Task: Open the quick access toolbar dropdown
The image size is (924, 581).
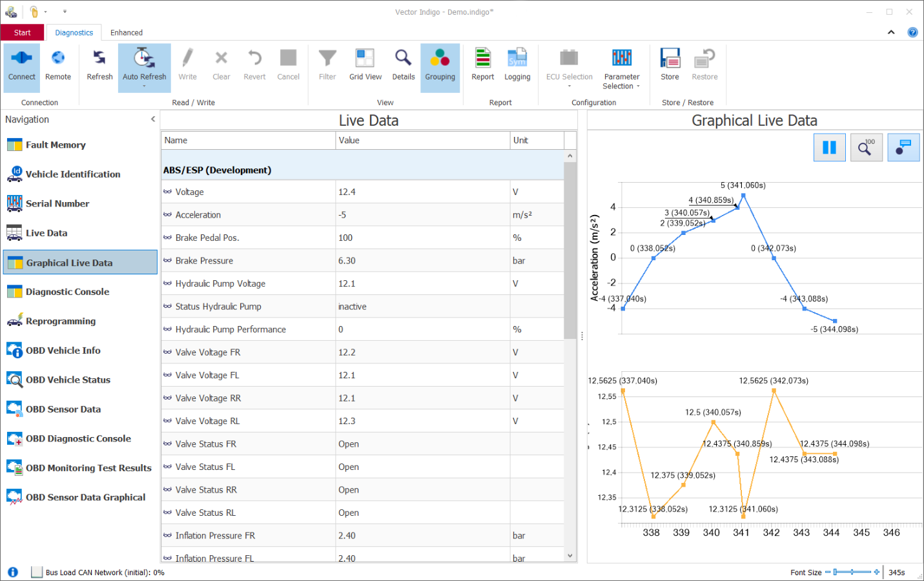Action: [65, 12]
